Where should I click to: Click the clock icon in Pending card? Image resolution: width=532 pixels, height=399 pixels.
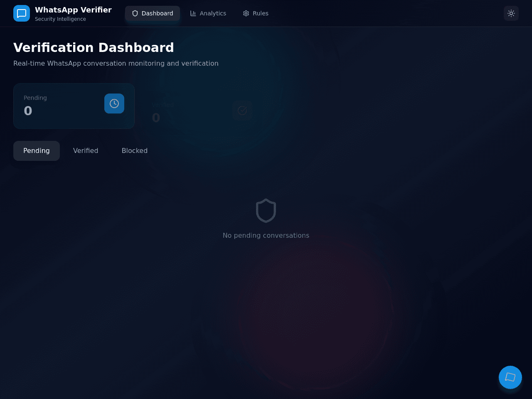[x=114, y=103]
